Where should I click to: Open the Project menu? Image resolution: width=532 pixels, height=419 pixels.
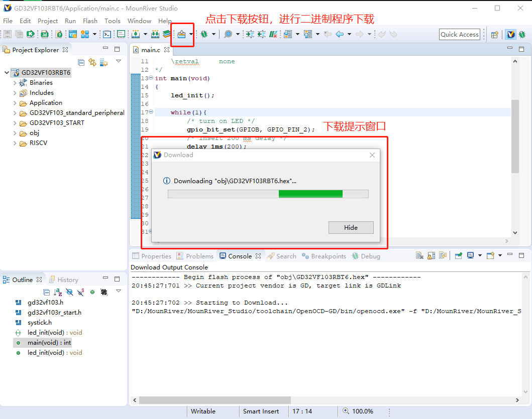(48, 21)
